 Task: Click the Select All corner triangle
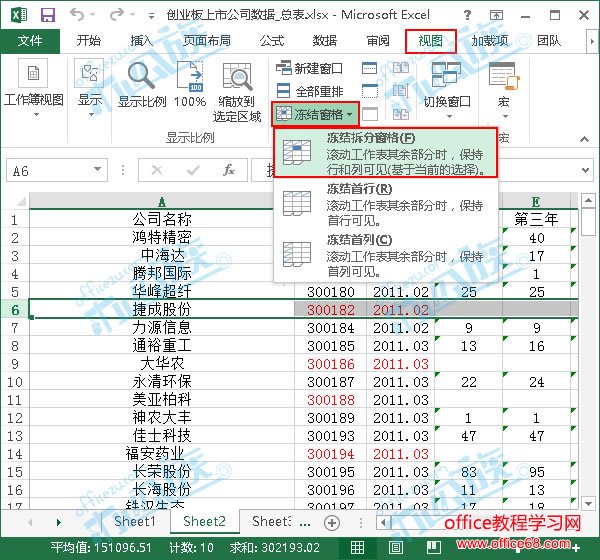19,201
